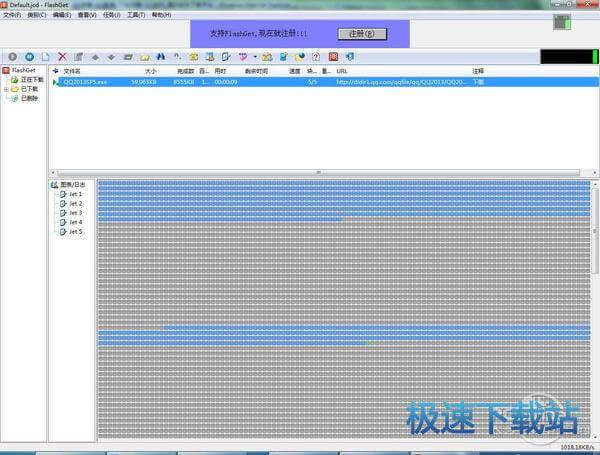Image resolution: width=600 pixels, height=455 pixels.
Task: Click the blank page New download icon
Action: pyautogui.click(x=46, y=57)
